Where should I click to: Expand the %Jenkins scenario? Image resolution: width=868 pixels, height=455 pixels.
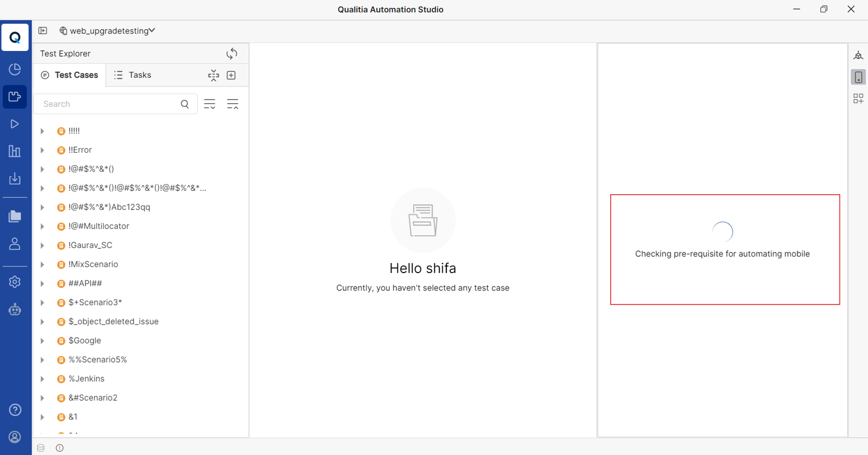pos(43,379)
